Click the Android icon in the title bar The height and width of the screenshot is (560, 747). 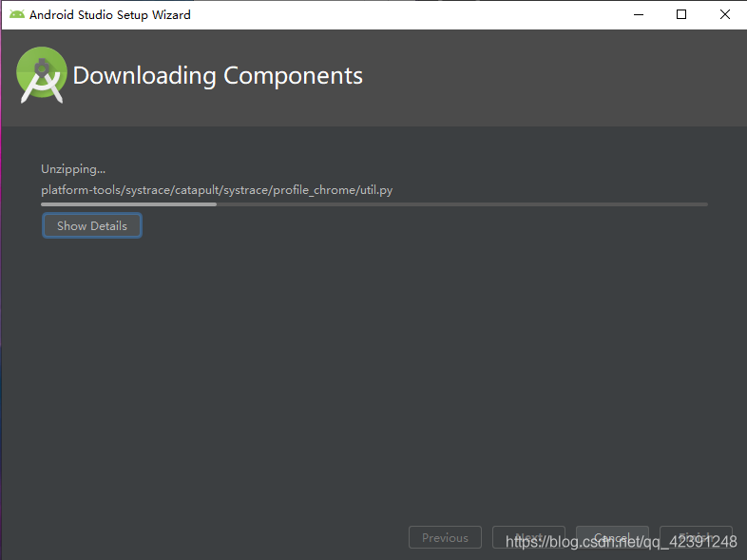pyautogui.click(x=17, y=14)
